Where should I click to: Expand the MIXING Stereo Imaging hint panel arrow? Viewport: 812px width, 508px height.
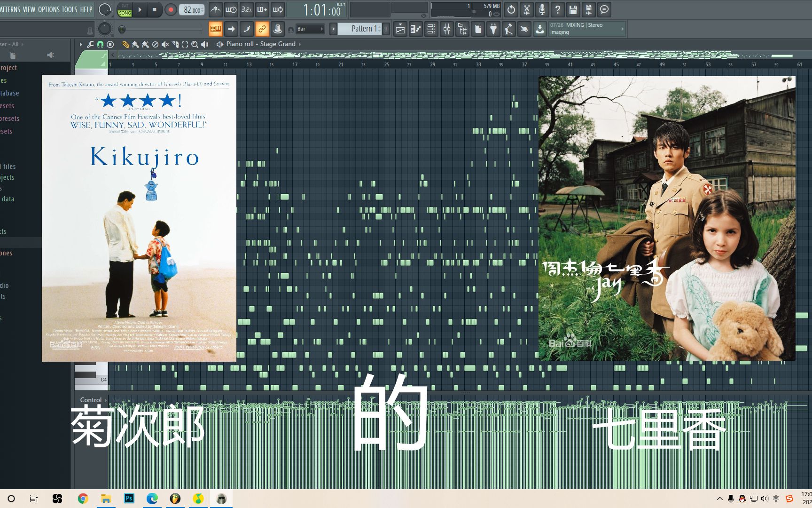coord(623,29)
